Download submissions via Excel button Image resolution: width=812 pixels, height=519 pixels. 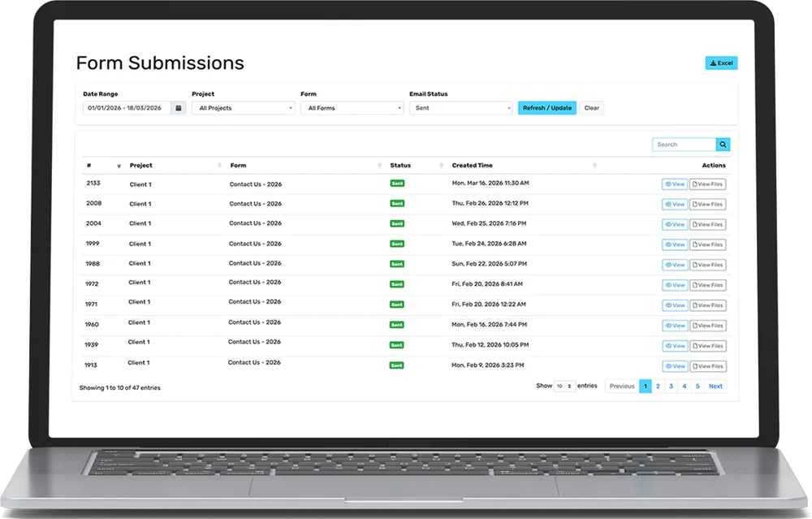point(721,63)
